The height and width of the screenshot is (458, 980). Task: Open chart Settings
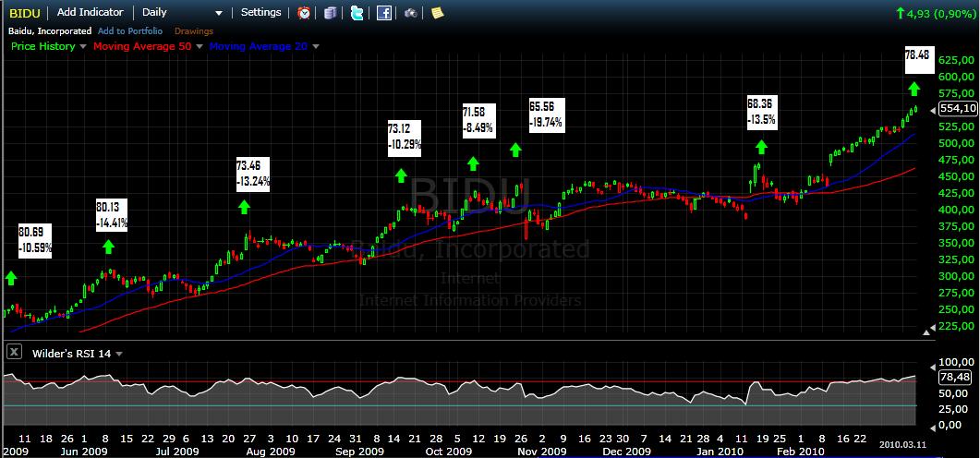(260, 13)
